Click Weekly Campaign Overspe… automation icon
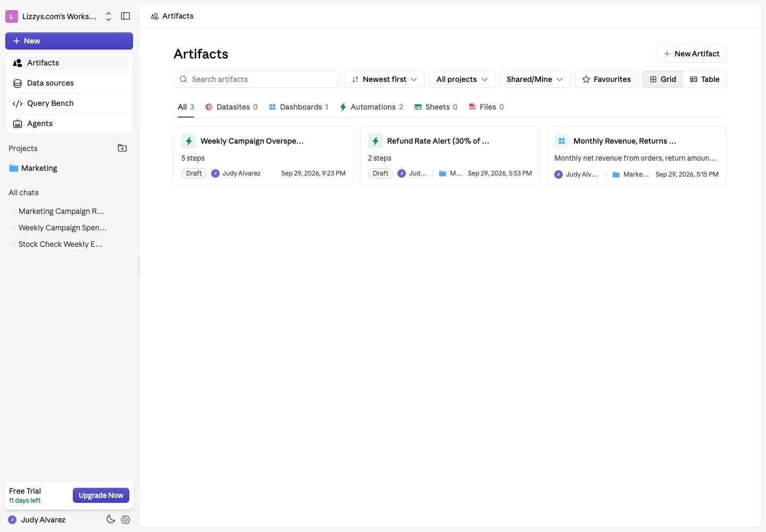The height and width of the screenshot is (532, 766). coord(189,141)
